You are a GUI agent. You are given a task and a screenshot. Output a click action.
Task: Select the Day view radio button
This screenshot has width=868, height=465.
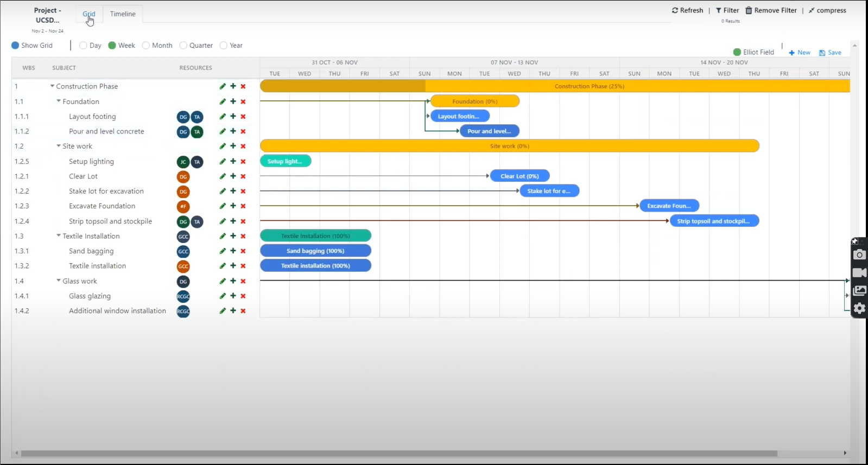pyautogui.click(x=83, y=46)
